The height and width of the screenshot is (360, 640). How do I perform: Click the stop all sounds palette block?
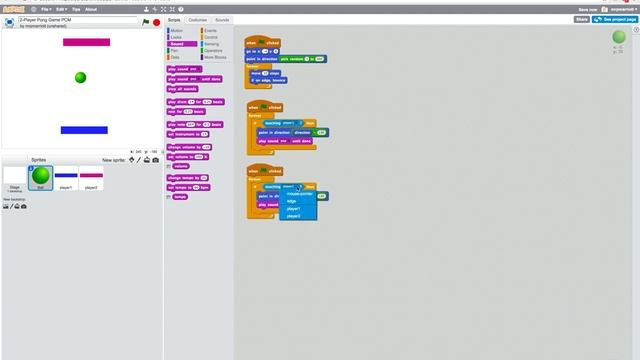pyautogui.click(x=182, y=89)
